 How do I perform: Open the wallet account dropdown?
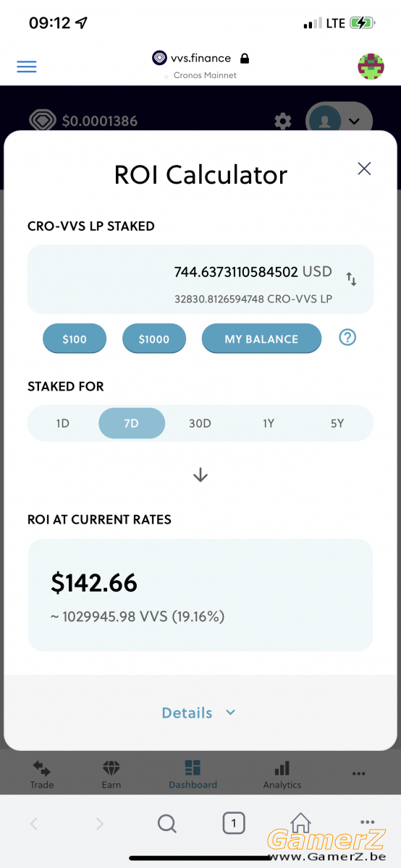click(x=339, y=121)
